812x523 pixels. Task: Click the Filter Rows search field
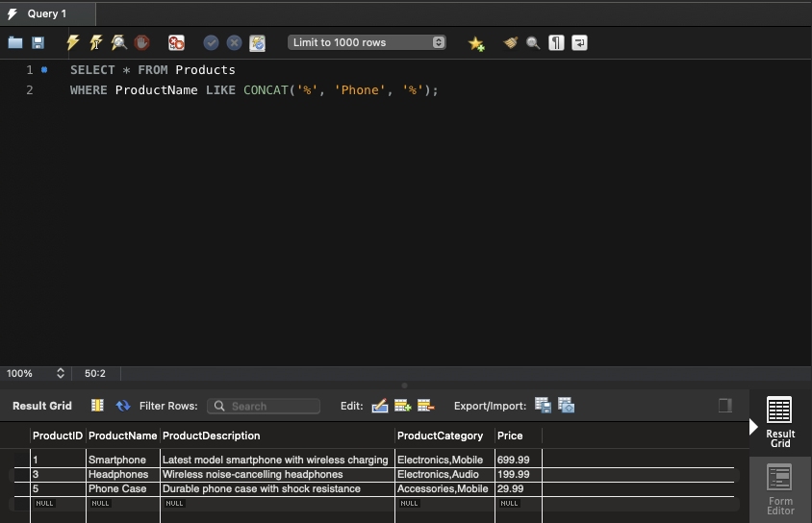pyautogui.click(x=265, y=406)
